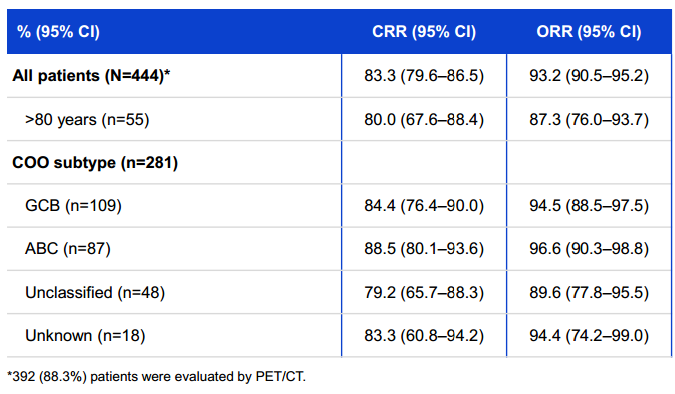Click the 'GCB (n=109)' row label
This screenshot has width=675, height=394.
click(73, 205)
